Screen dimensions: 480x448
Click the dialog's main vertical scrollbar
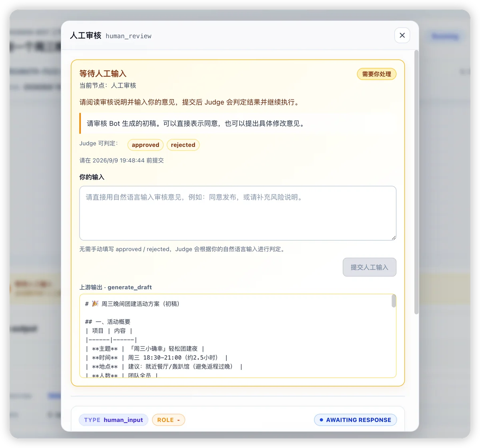tap(416, 182)
